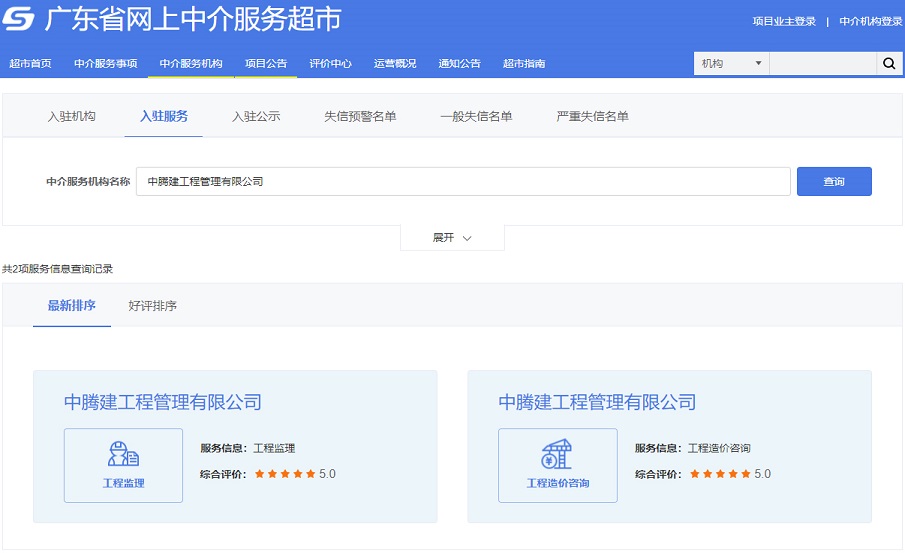The width and height of the screenshot is (905, 553).
Task: Switch to 入驻公示 tab
Action: (x=256, y=116)
